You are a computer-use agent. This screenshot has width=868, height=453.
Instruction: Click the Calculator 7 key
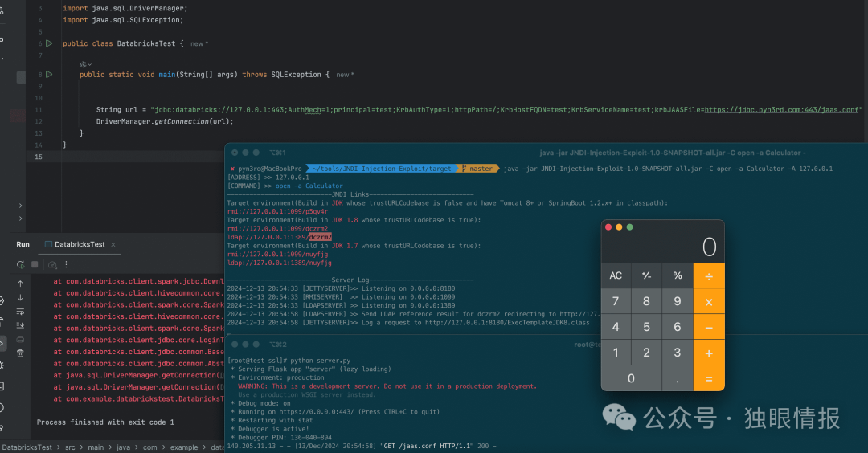click(616, 301)
